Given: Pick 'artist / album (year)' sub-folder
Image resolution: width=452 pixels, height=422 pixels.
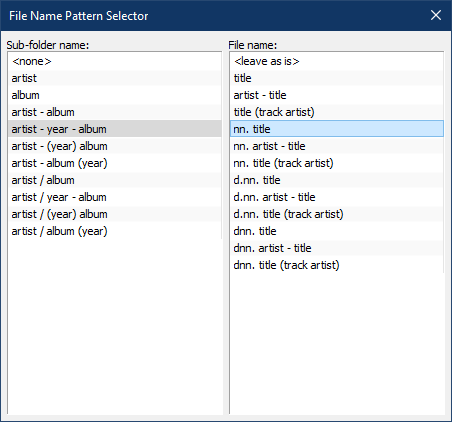Looking at the screenshot, I should pyautogui.click(x=115, y=231).
